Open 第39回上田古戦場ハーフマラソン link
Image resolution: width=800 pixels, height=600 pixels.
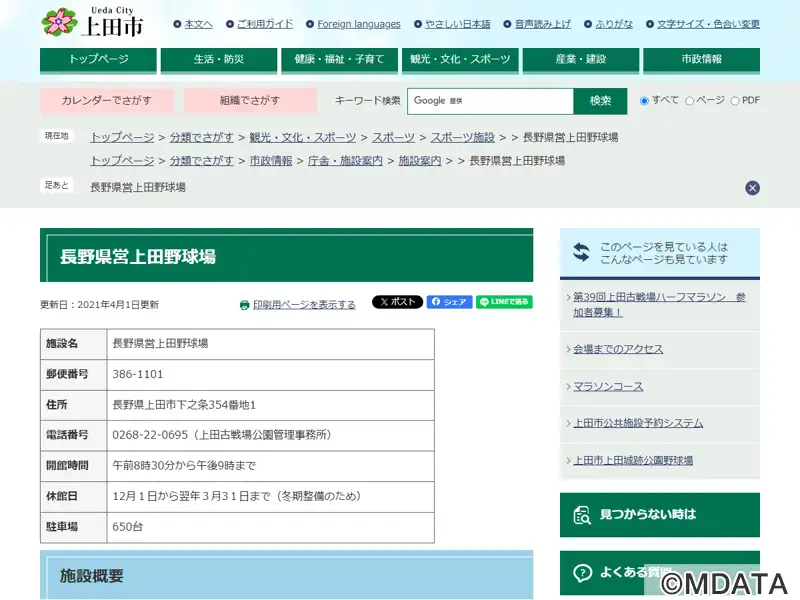659,305
